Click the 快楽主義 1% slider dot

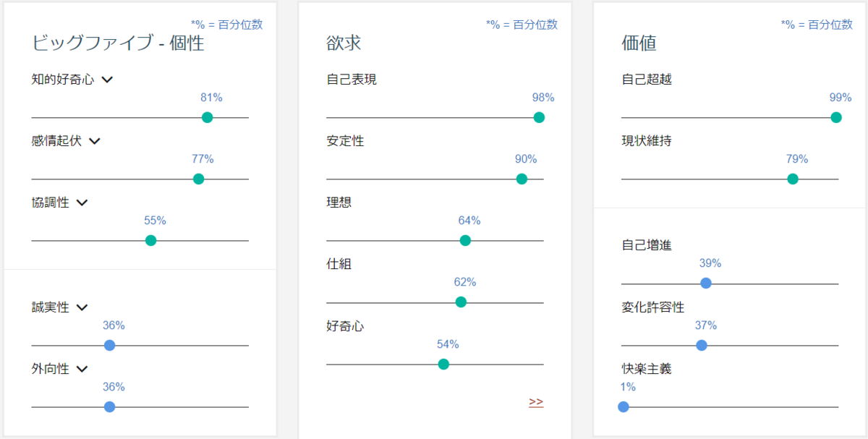(x=624, y=406)
